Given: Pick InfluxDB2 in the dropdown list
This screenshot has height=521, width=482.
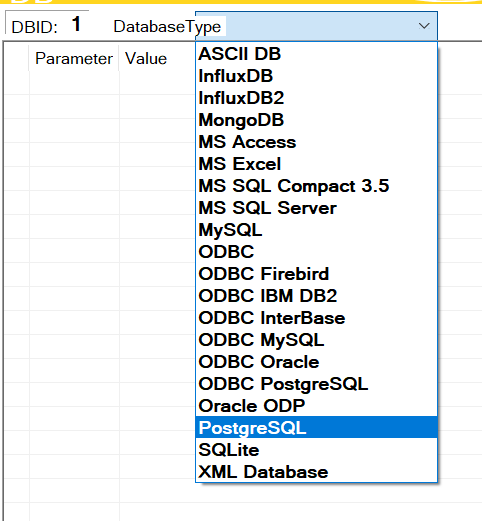Looking at the screenshot, I should tap(316, 98).
